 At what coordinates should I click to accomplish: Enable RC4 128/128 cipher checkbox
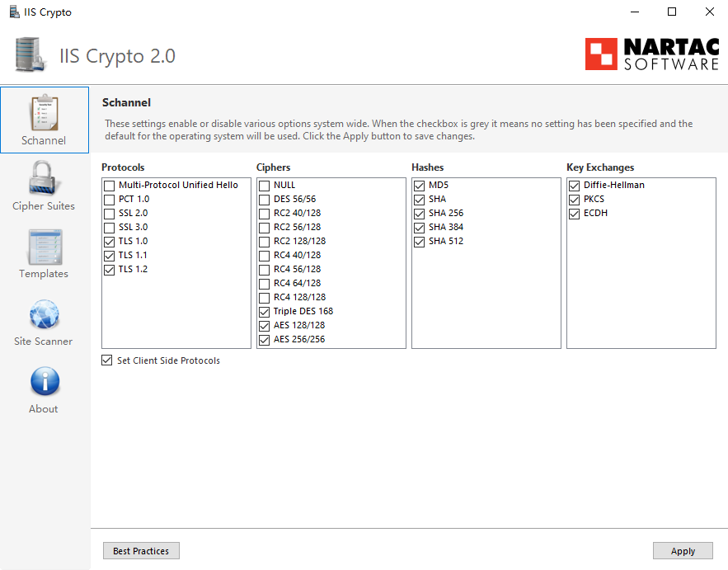pos(264,298)
